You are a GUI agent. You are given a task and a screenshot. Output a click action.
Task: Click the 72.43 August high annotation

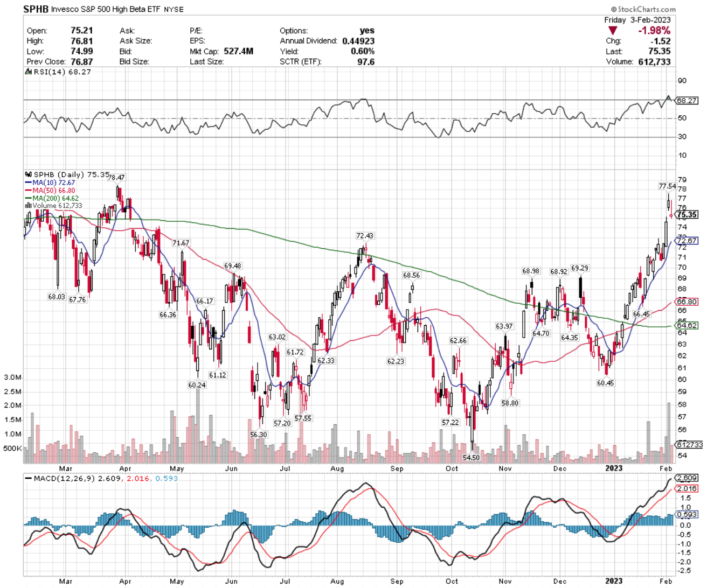(365, 236)
